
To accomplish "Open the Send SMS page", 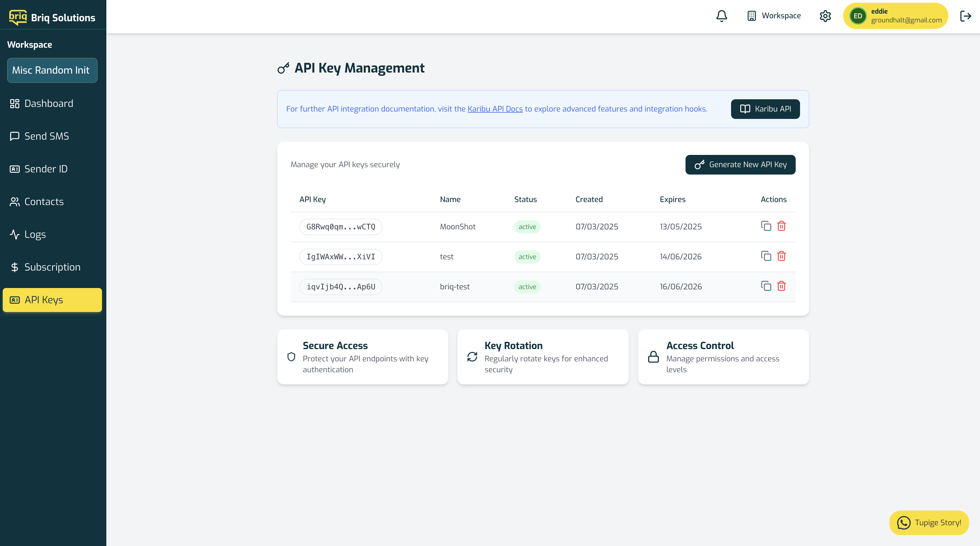I will (x=46, y=136).
